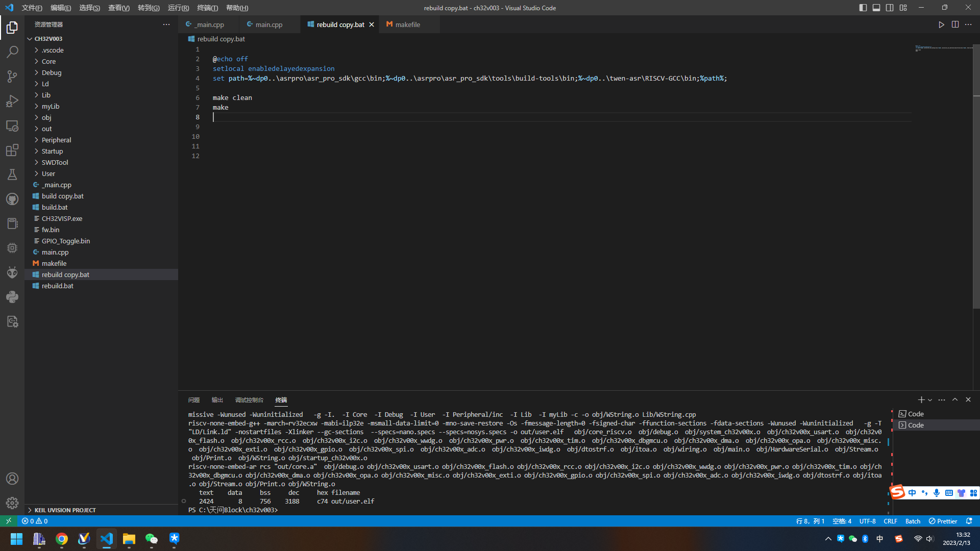Split the editor to the right

(x=955, y=24)
